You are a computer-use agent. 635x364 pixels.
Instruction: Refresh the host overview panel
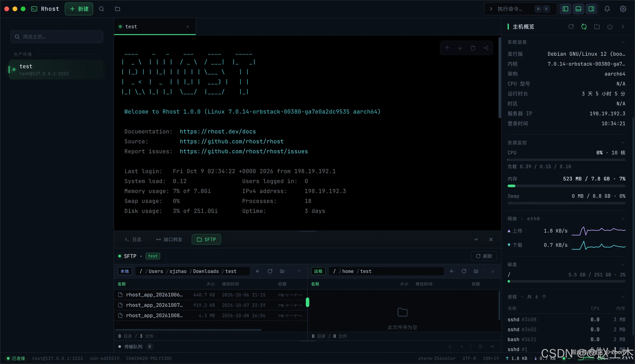571,27
